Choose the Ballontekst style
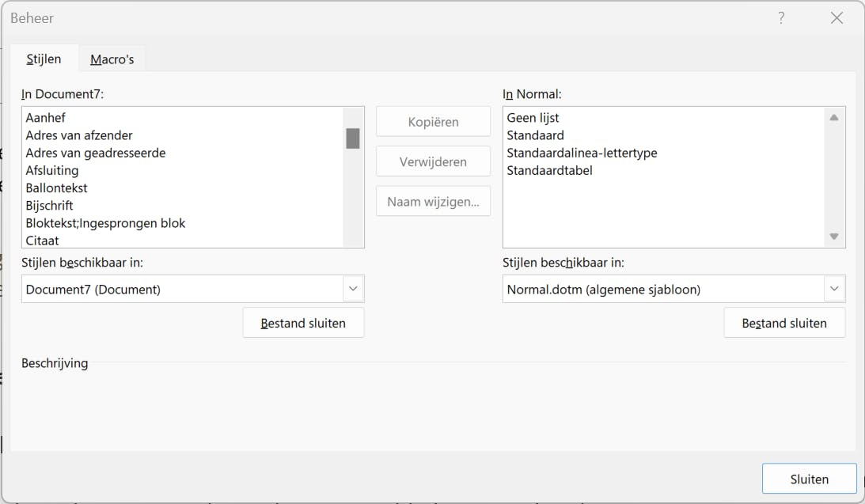 pos(56,188)
